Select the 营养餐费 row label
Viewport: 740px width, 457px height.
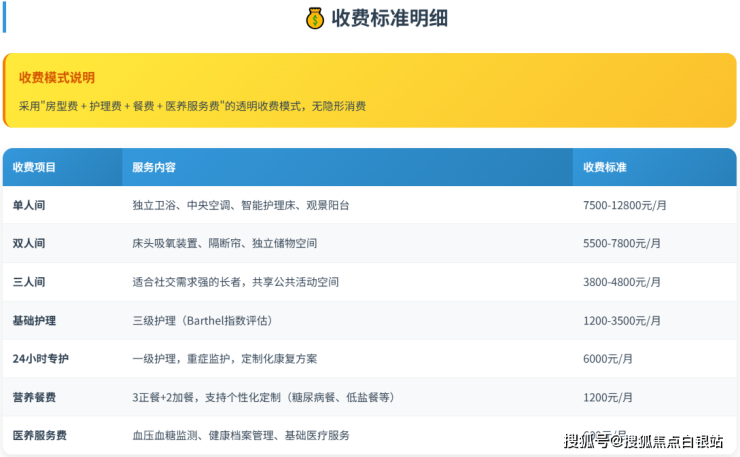34,397
